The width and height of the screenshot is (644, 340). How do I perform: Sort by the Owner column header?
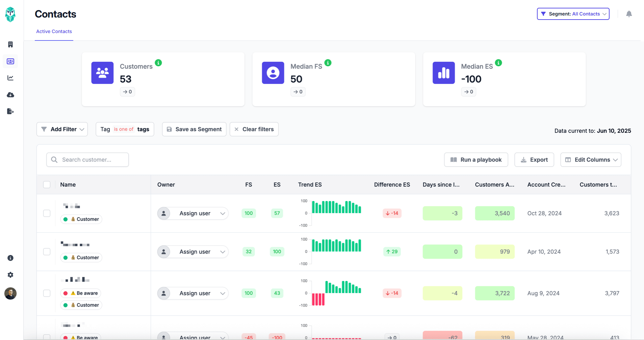click(x=166, y=185)
